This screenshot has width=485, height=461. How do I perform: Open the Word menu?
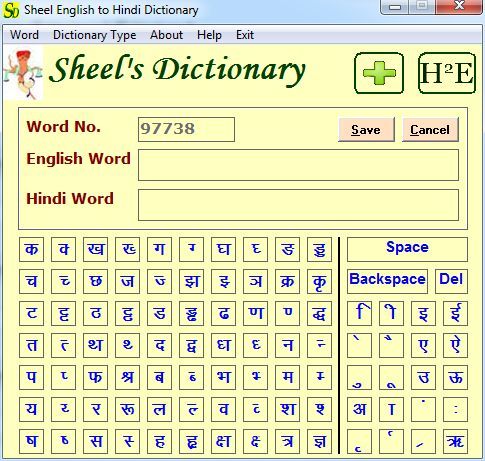tap(24, 35)
